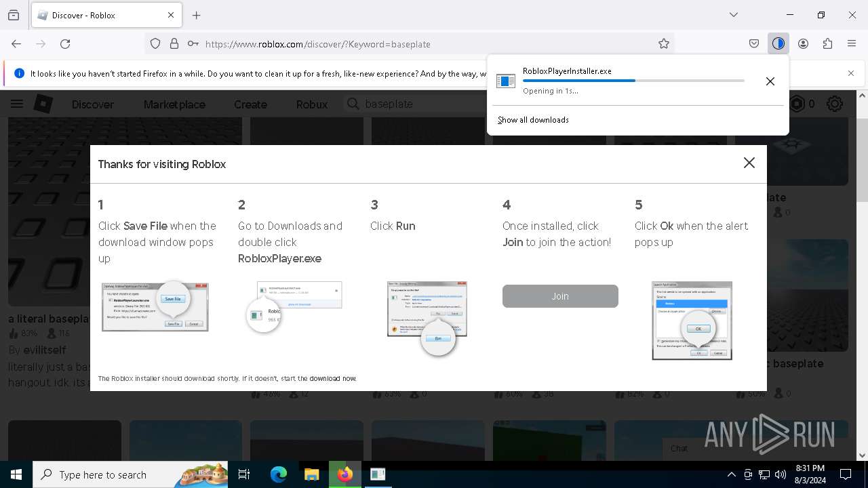Open creator evilitself profile link
Viewport: 868px width, 488px height.
45,350
